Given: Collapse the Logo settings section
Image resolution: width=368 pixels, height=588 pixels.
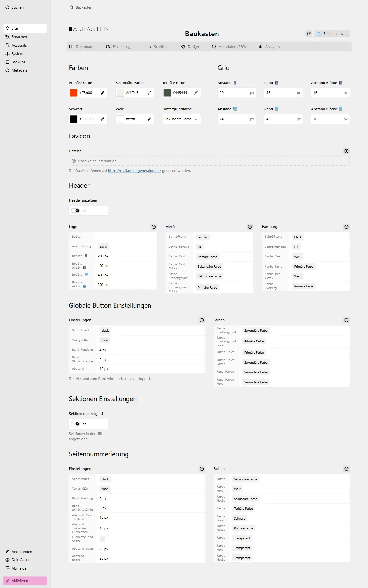Looking at the screenshot, I should [x=154, y=227].
